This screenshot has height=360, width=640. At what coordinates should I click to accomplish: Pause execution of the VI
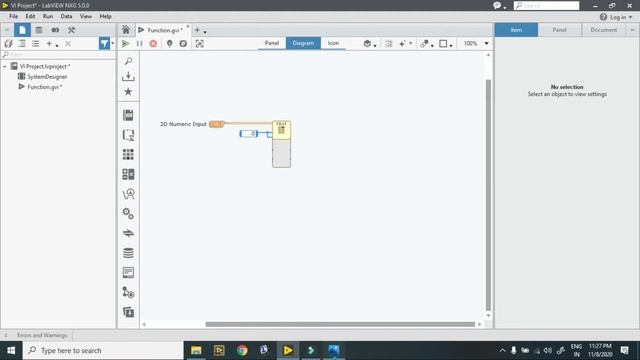(139, 43)
